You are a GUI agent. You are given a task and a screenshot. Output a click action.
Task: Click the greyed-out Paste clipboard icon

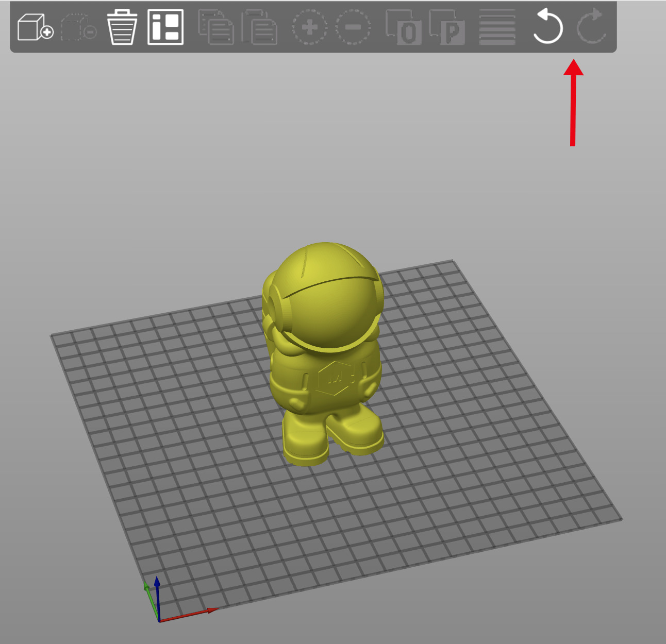[259, 27]
